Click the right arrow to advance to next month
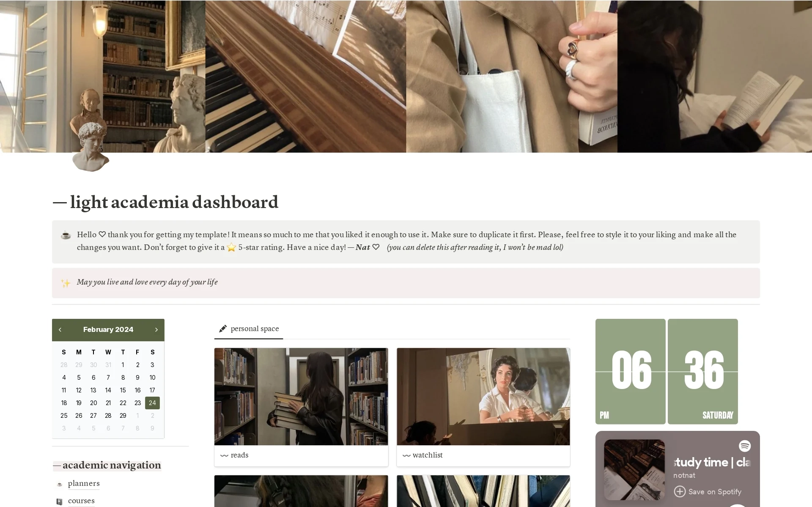 click(x=156, y=329)
